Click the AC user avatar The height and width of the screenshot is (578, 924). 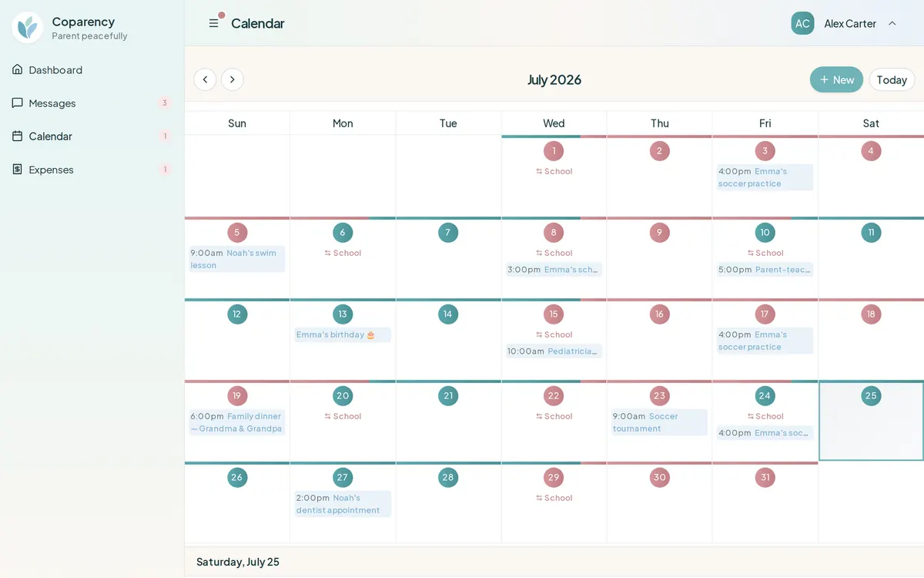coord(802,23)
